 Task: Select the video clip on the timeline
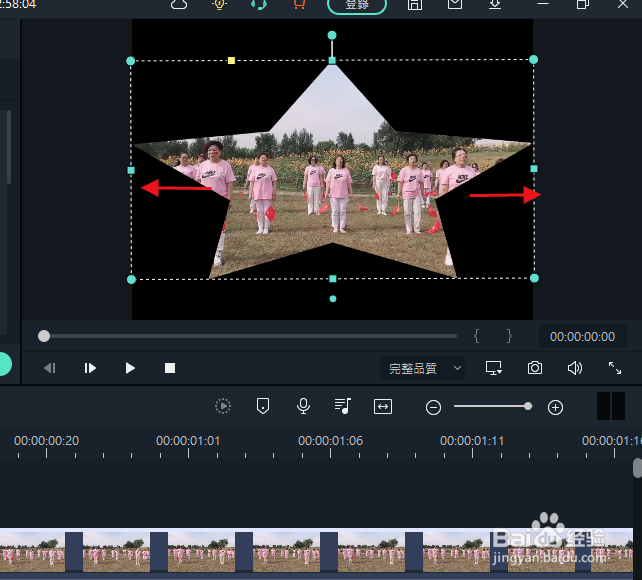316,551
